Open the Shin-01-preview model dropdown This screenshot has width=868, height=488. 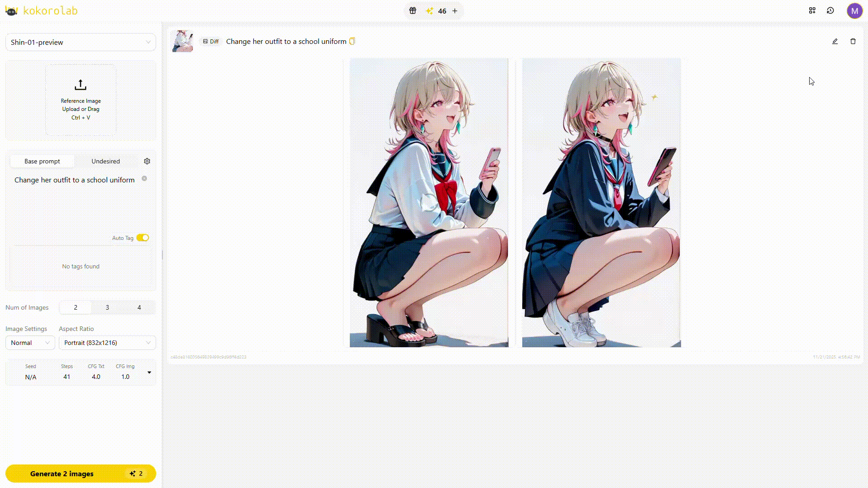coord(81,42)
